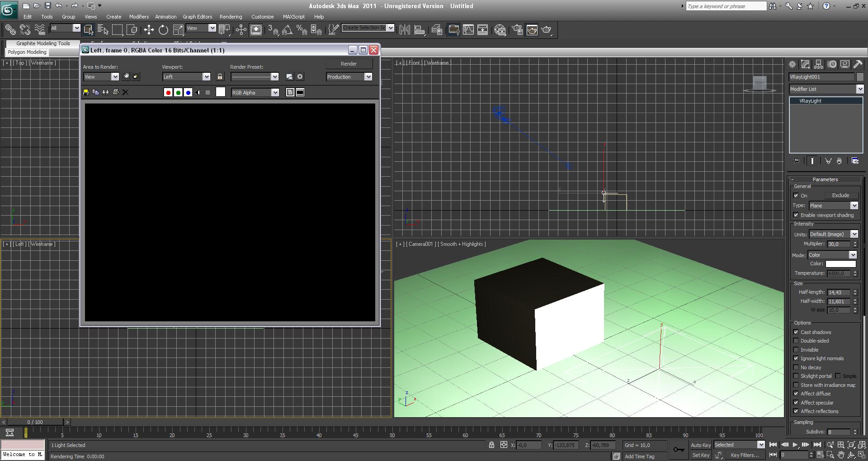Click the Exclude button in General
This screenshot has height=461, width=868.
pyautogui.click(x=840, y=195)
